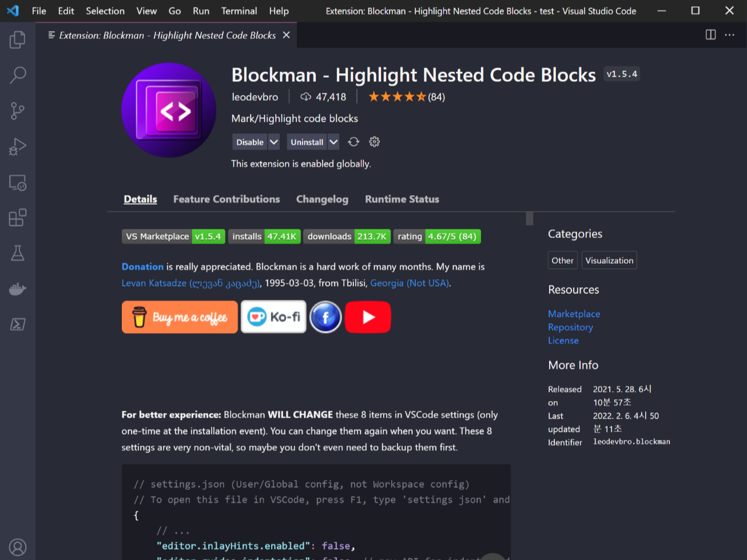Open the Source Control view
Image resolution: width=747 pixels, height=560 pixels.
pyautogui.click(x=18, y=110)
